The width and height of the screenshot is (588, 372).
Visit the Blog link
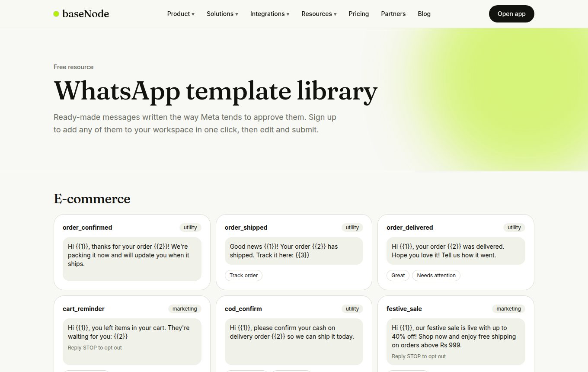424,14
